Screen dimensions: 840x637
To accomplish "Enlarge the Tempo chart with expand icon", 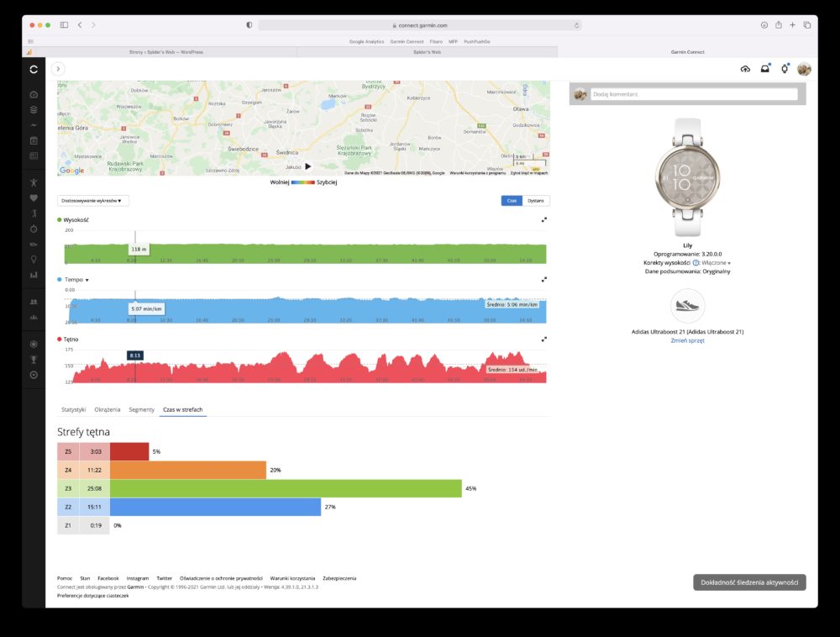I will tap(544, 280).
